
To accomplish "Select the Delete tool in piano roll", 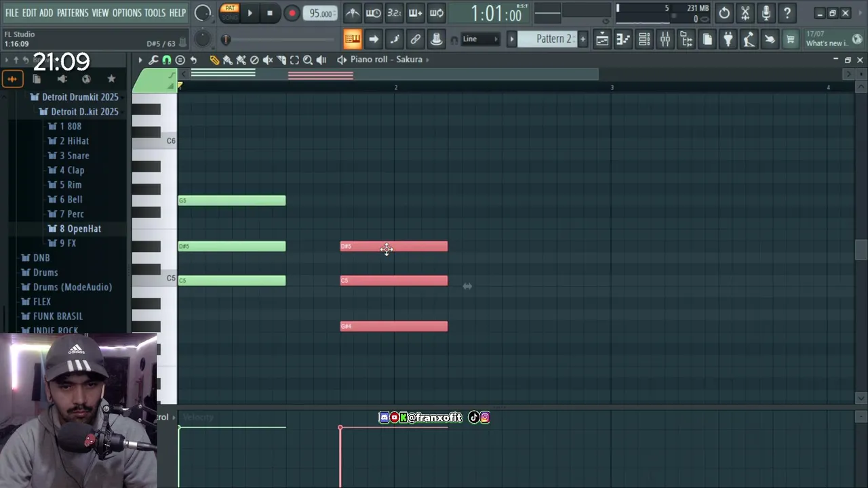I will point(254,60).
